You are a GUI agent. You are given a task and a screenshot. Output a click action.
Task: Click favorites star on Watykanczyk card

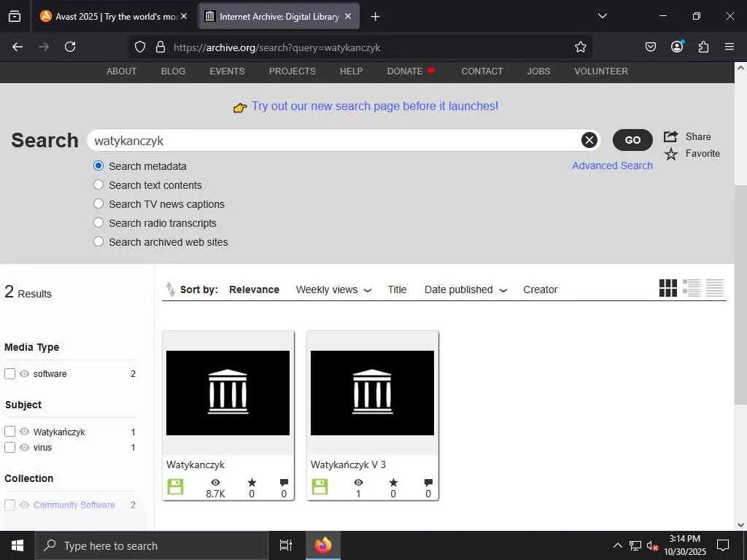252,483
